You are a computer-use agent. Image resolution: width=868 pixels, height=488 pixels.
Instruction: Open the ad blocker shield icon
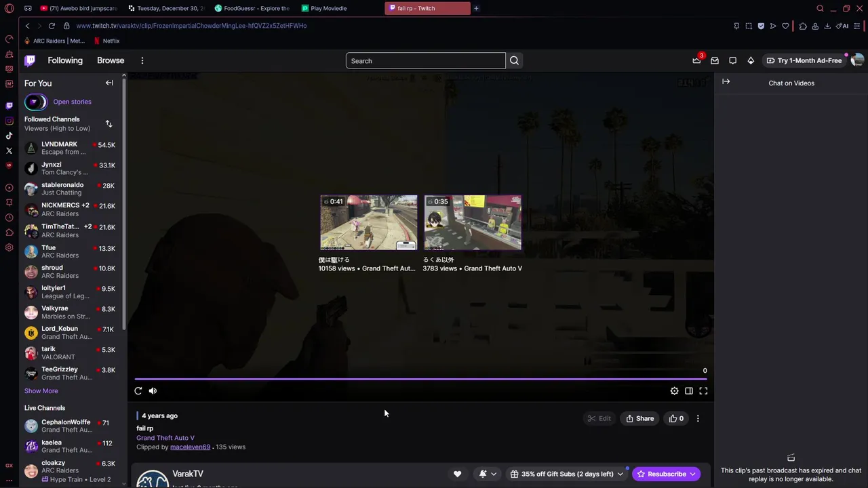(761, 26)
